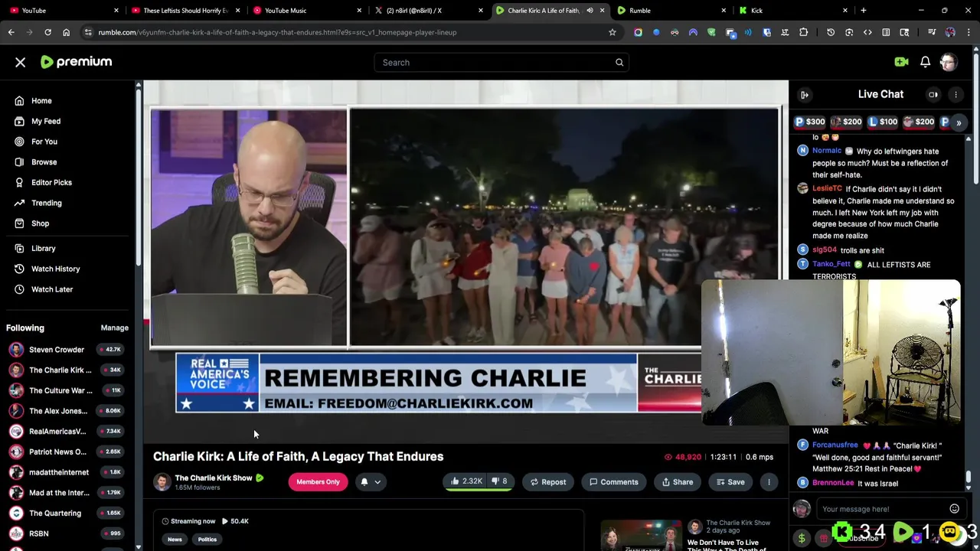Toggle channel notification bell under video
980x551 pixels.
click(x=364, y=482)
